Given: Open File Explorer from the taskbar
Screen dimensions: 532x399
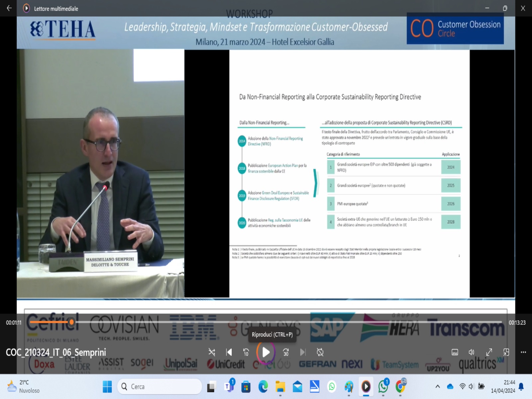Looking at the screenshot, I should [x=280, y=387].
